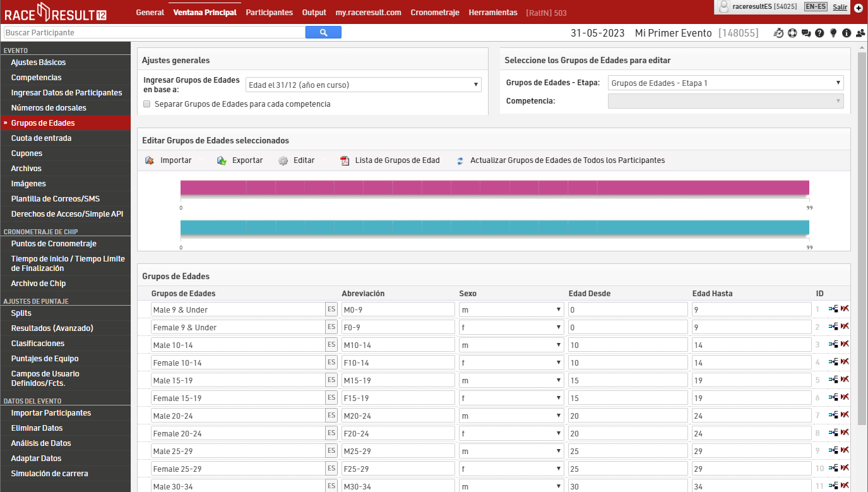
Task: Click the light bulb ideas icon
Action: [833, 33]
